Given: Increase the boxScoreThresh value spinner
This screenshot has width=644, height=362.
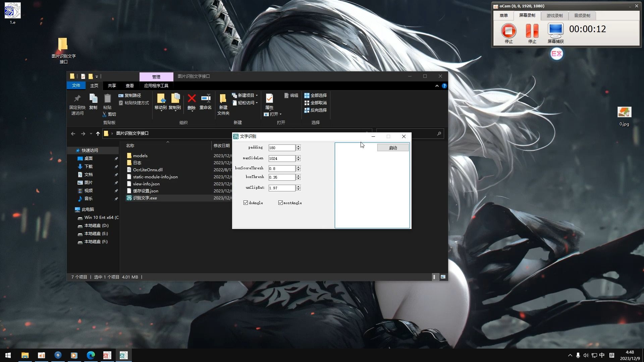Looking at the screenshot, I should 298,167.
